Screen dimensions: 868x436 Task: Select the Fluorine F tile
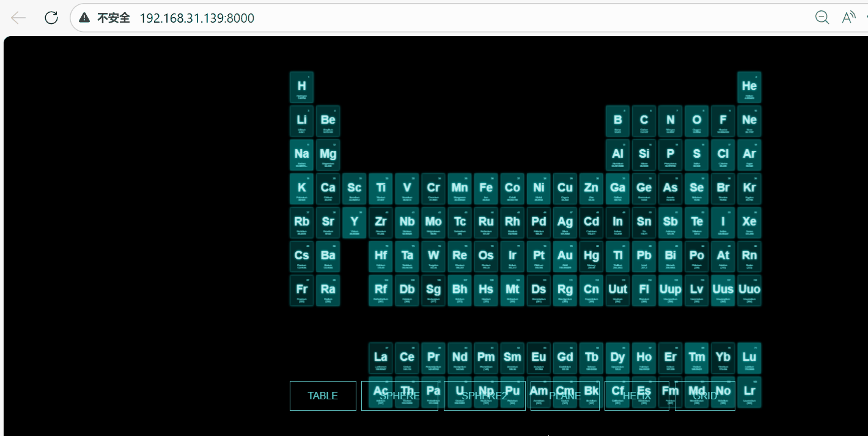[x=723, y=121]
